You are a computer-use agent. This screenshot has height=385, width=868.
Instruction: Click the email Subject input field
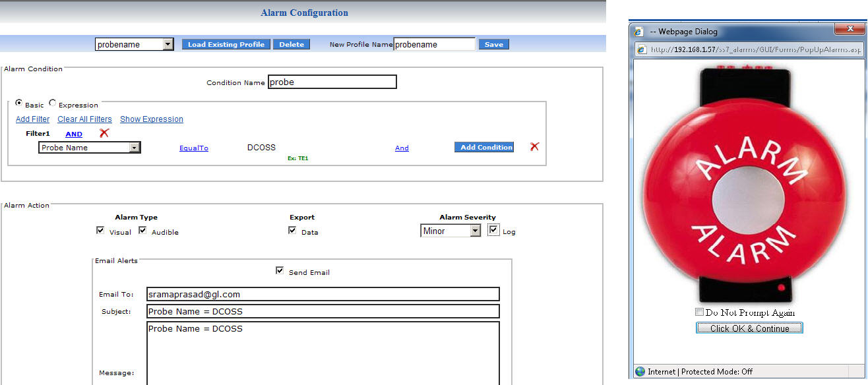click(x=323, y=311)
